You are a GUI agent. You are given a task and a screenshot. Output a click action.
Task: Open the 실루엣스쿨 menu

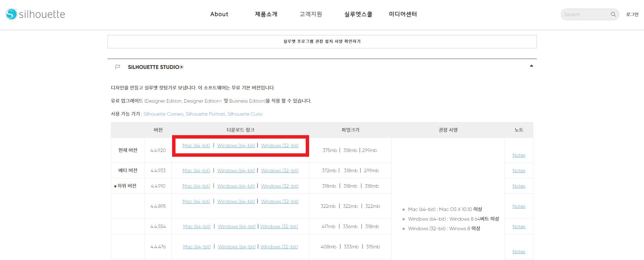[358, 14]
